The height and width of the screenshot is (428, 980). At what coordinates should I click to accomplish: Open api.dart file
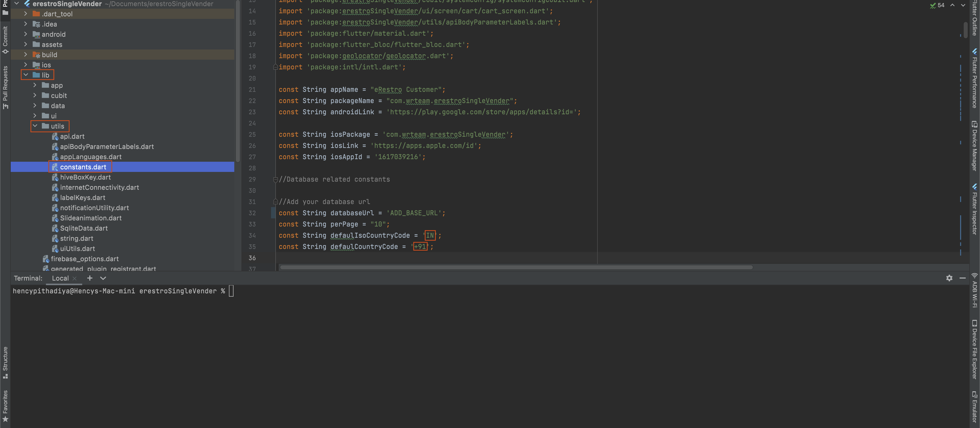72,136
